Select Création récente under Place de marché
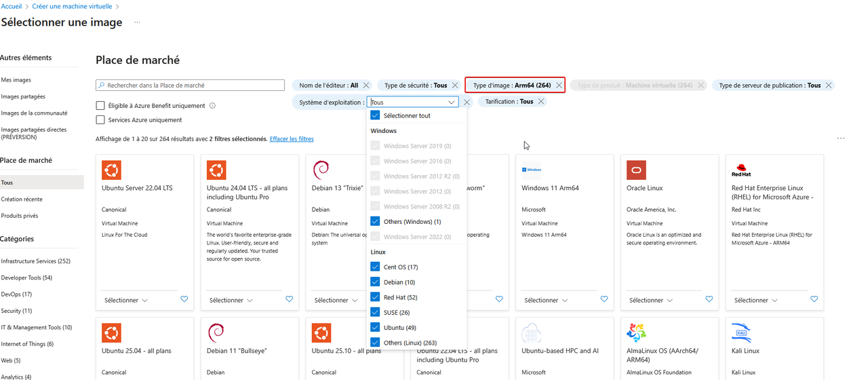The image size is (868, 380). coord(22,199)
